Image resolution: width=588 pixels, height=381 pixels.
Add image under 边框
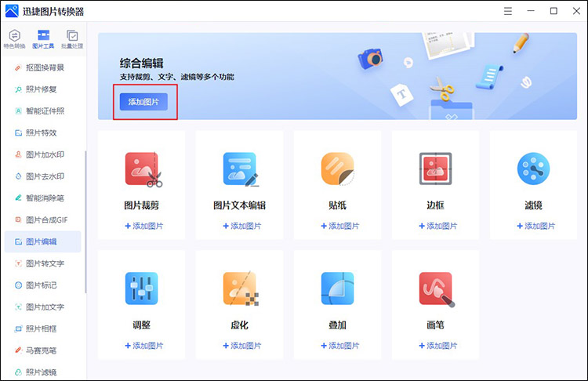[x=438, y=226]
